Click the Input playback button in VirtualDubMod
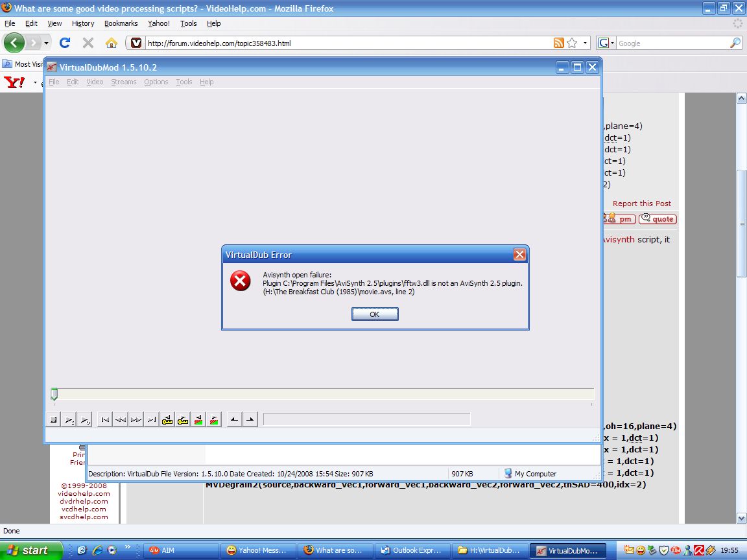747x560 pixels. coord(69,419)
